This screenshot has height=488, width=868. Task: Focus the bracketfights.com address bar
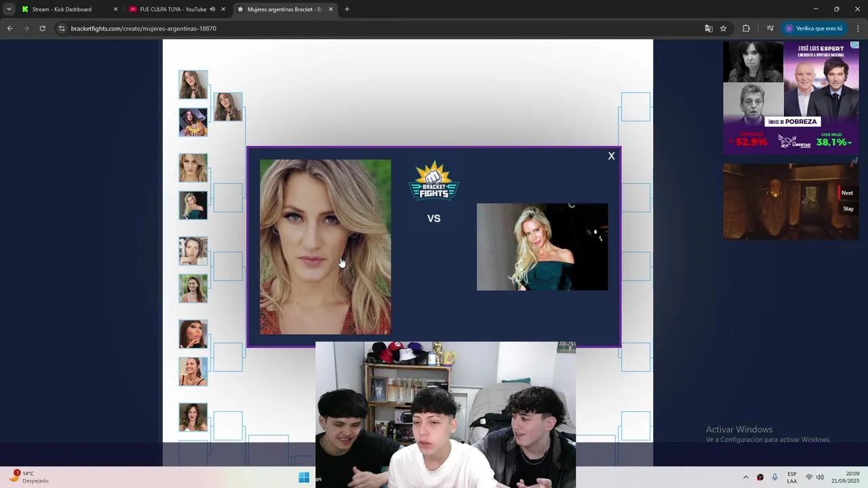point(380,28)
